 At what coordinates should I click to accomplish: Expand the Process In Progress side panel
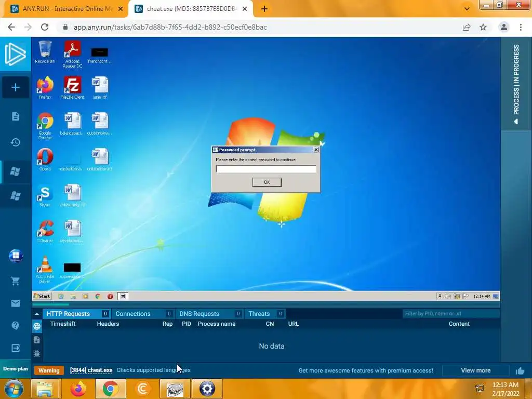[x=516, y=84]
